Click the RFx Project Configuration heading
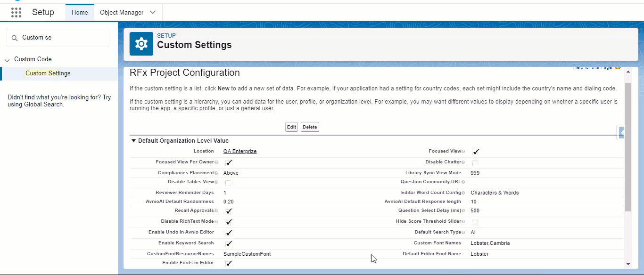Screen dimensions: 644x275 point(185,73)
